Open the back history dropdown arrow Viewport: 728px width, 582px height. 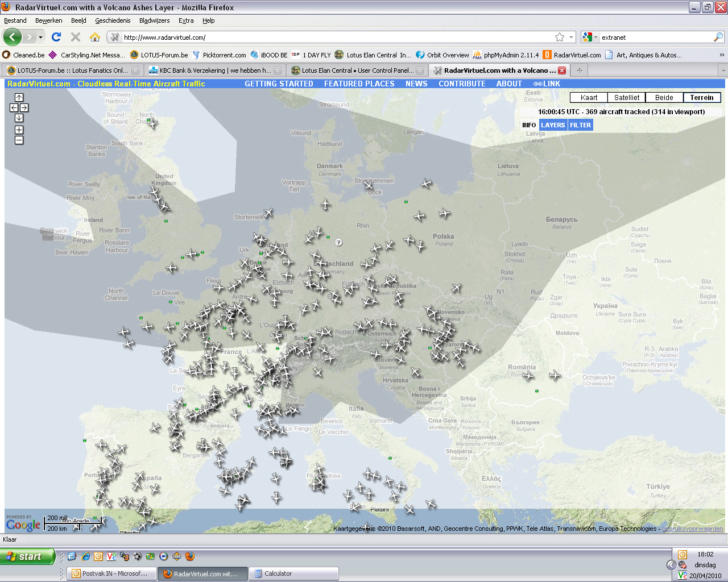coord(40,38)
